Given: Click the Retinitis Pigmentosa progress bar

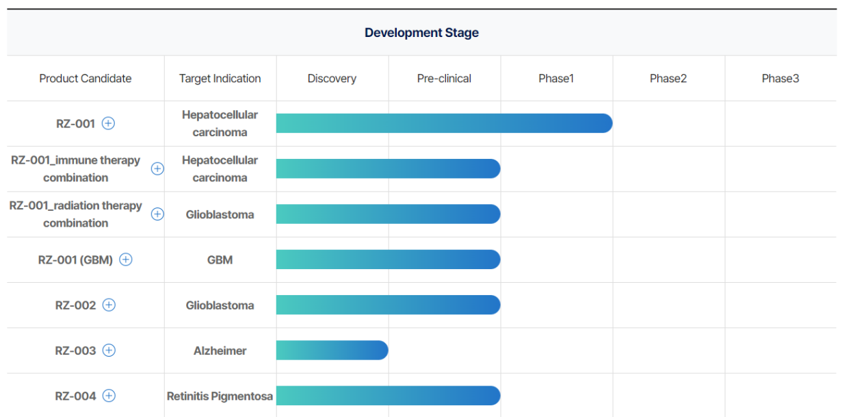Looking at the screenshot, I should pyautogui.click(x=388, y=396).
